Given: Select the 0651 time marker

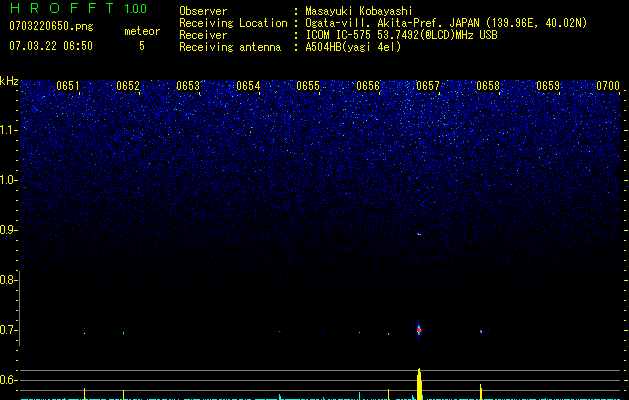Looking at the screenshot, I should [68, 86].
